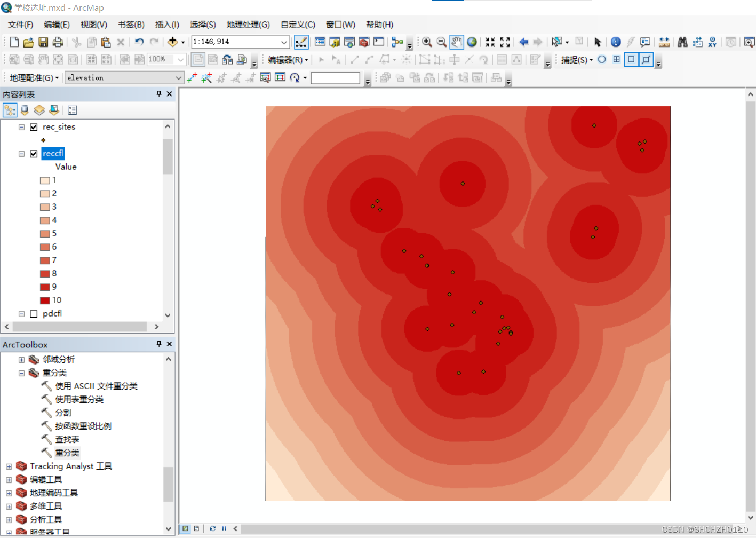Toggle vertex snapping
Screen dimensions: 756x538
coord(631,59)
